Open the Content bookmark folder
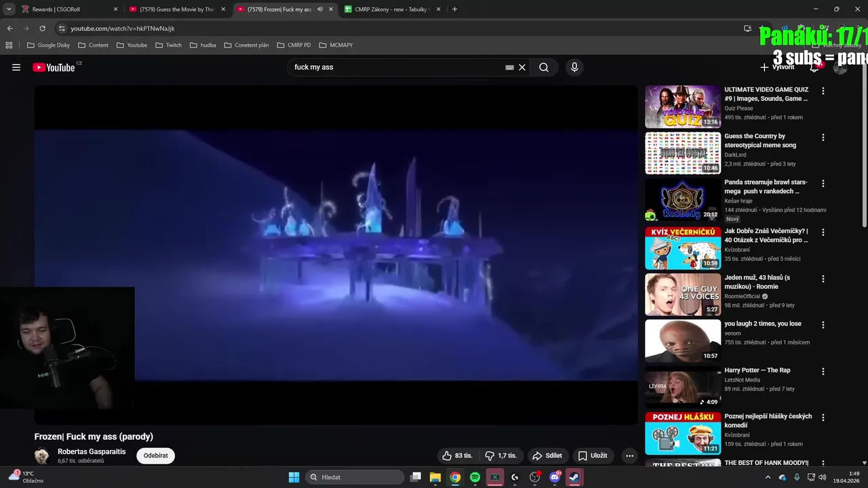The image size is (868, 488). pos(93,45)
